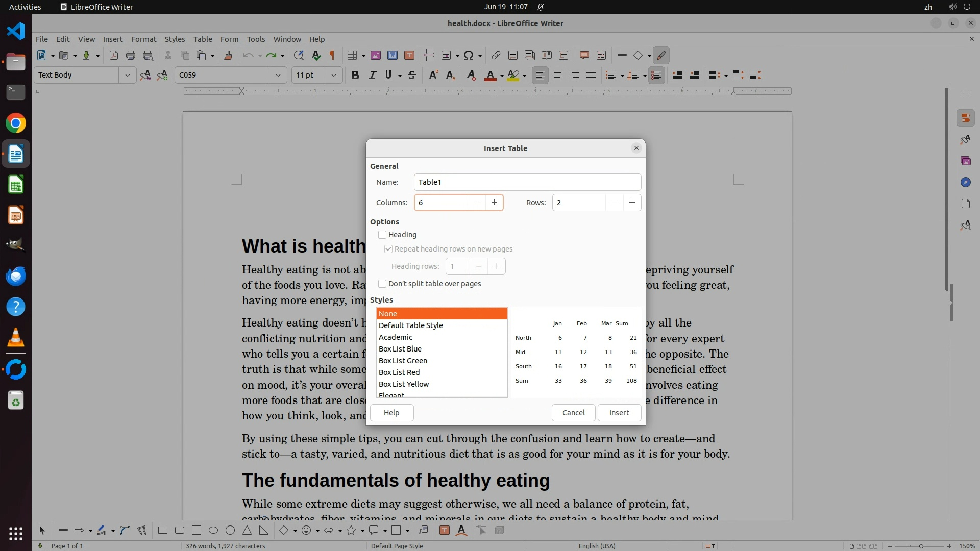Increase the Rows count with plus
Image resolution: width=980 pixels, height=551 pixels.
click(x=632, y=203)
